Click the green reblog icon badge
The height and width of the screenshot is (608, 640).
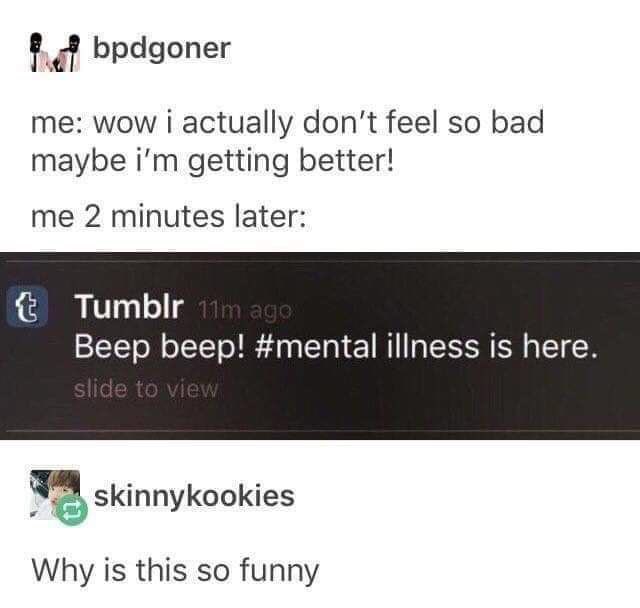pos(72,510)
